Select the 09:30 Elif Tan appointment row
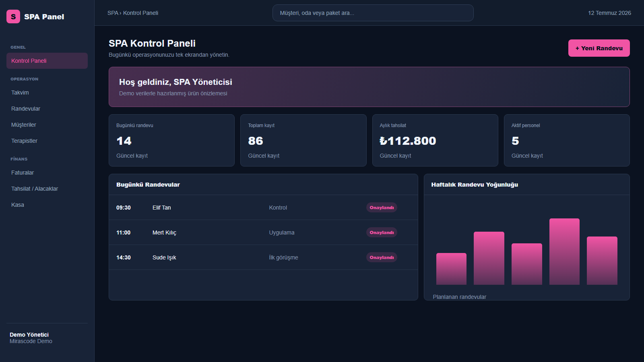This screenshot has height=362, width=644. [x=263, y=208]
